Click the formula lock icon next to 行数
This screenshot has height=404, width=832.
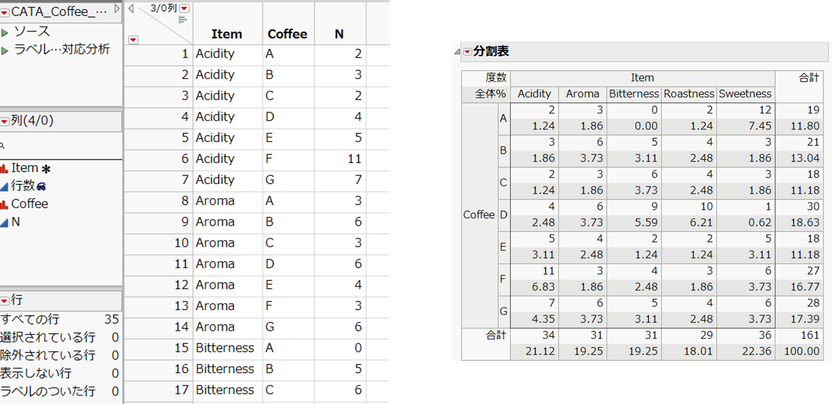pyautogui.click(x=41, y=186)
